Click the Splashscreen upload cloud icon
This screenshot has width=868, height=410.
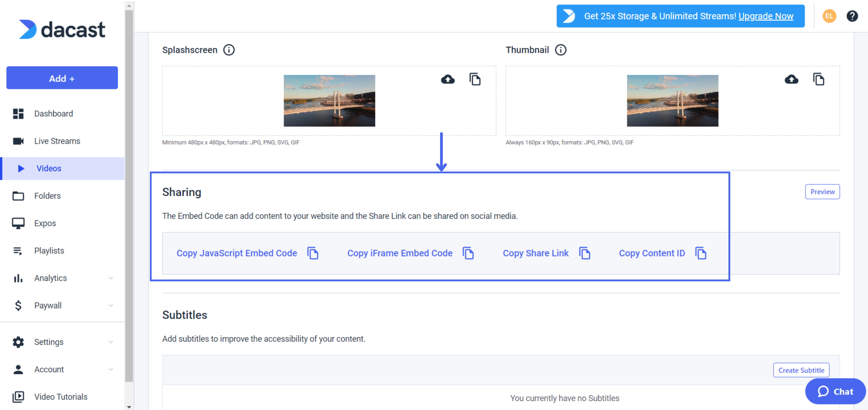447,80
